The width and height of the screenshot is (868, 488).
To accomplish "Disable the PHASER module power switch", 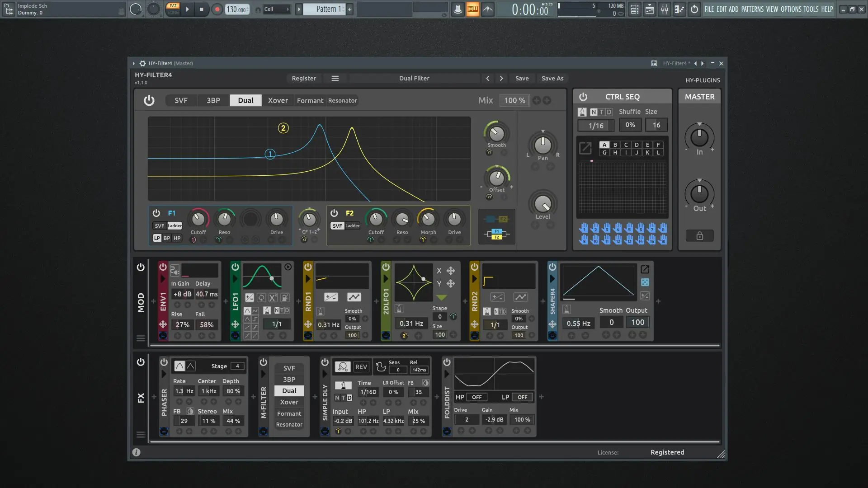I will click(x=164, y=362).
